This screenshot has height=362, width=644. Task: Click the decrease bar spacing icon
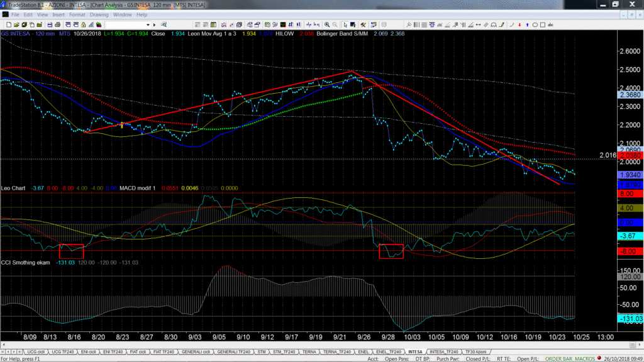(x=317, y=25)
